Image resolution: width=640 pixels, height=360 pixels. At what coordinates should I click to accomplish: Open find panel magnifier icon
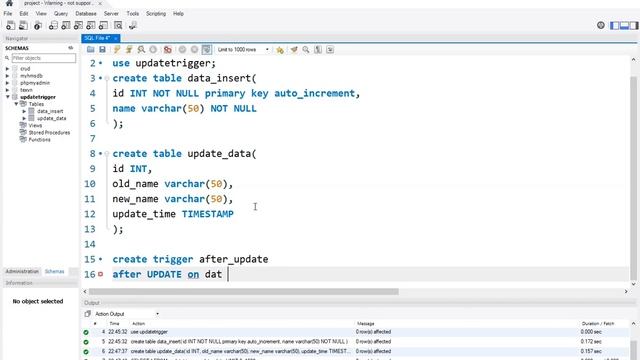[306, 50]
